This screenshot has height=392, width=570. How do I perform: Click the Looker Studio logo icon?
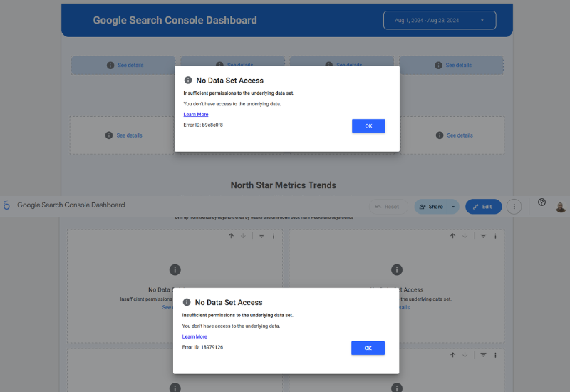[6, 205]
